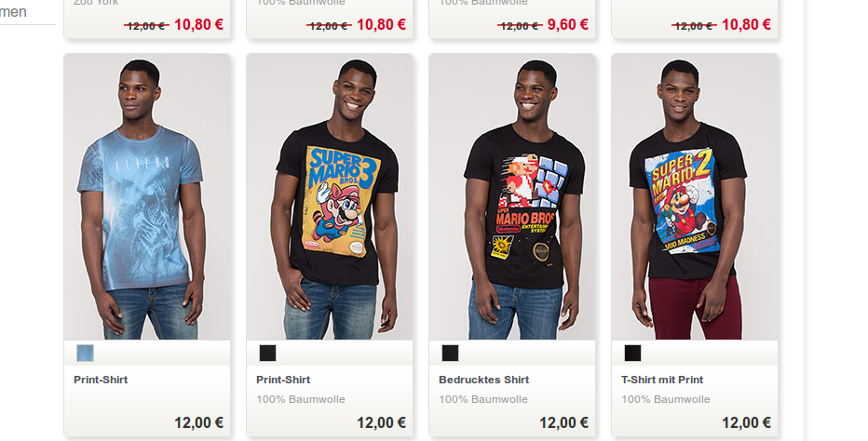Click the Bedrucktes Shirt product title

click(483, 380)
